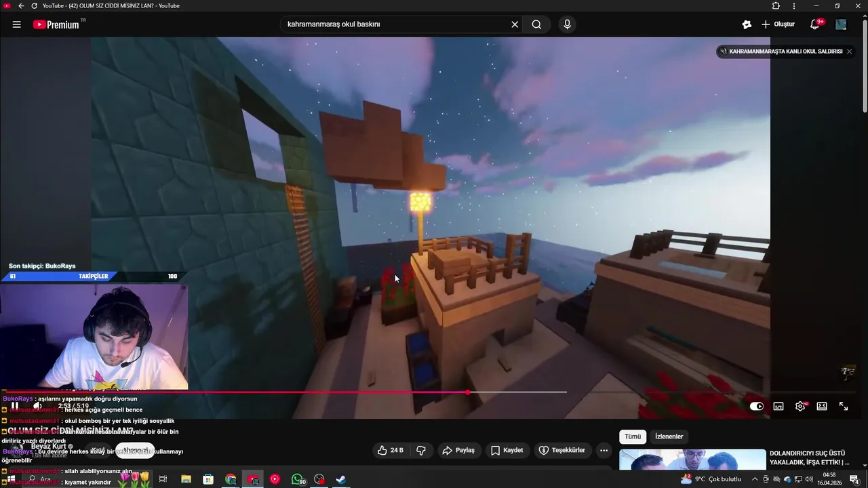
Task: Select the Tümü chip
Action: (x=633, y=436)
